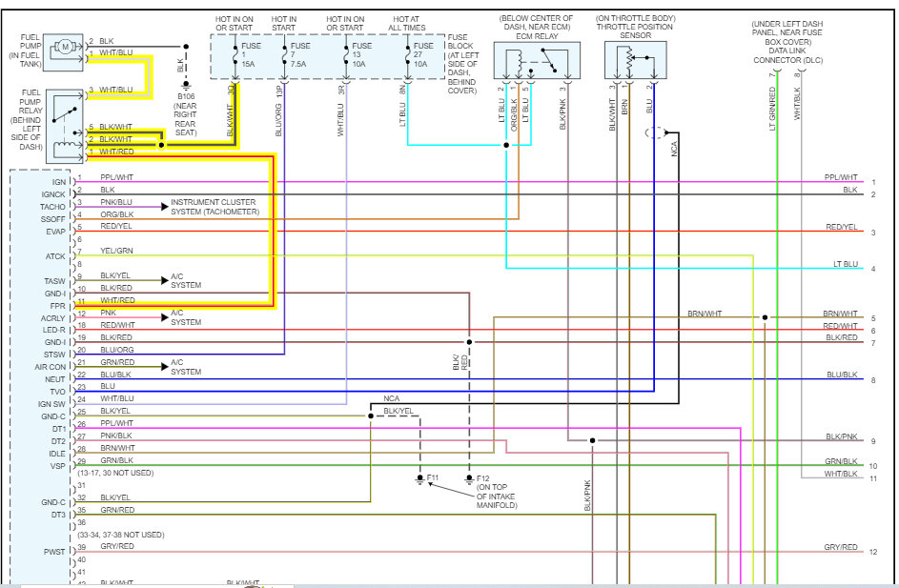
Task: Click the LT BLU label at right connector 4
Action: 846,264
